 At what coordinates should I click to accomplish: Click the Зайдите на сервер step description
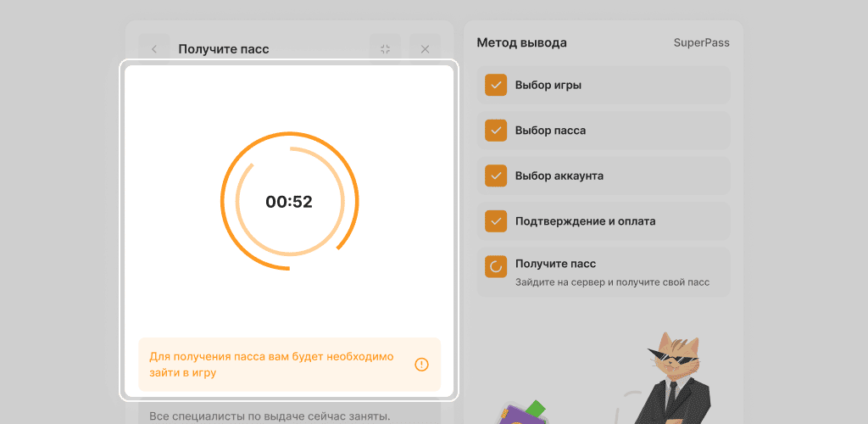coord(612,282)
